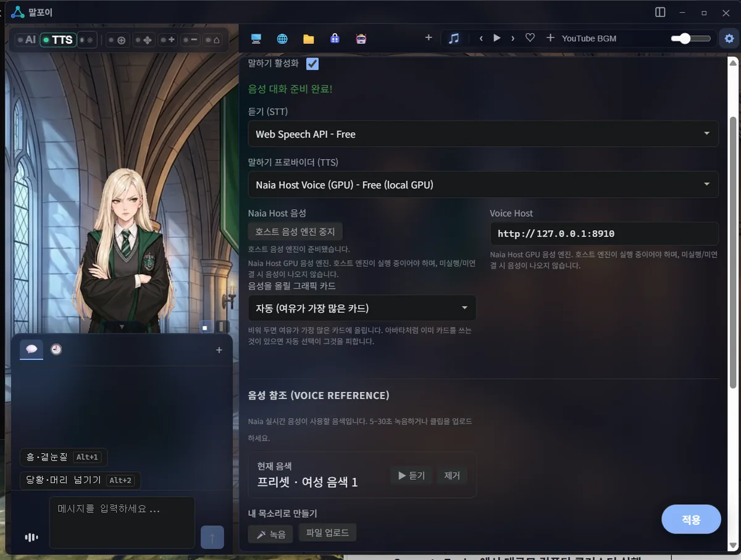Toggle the split panel layout icon in title bar
741x560 pixels.
(660, 12)
